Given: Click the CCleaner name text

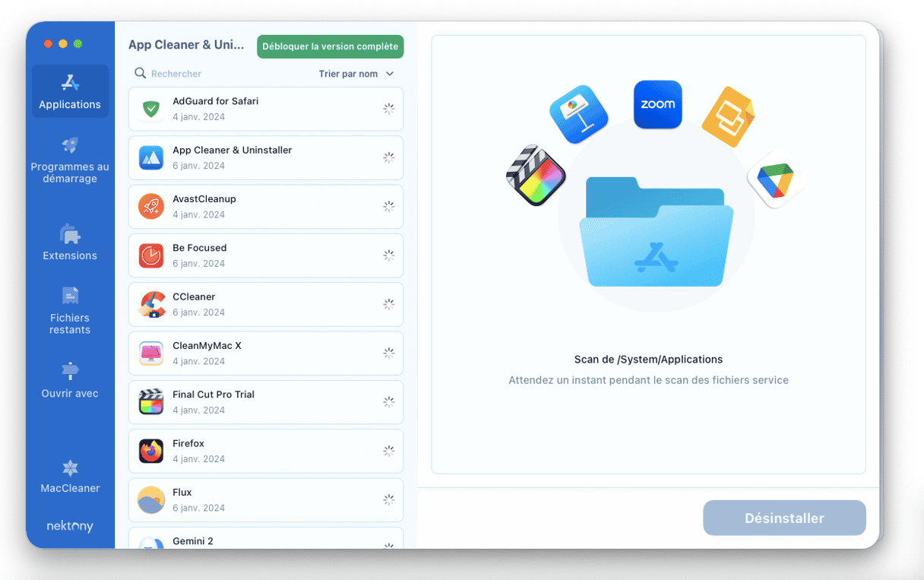Looking at the screenshot, I should [194, 296].
